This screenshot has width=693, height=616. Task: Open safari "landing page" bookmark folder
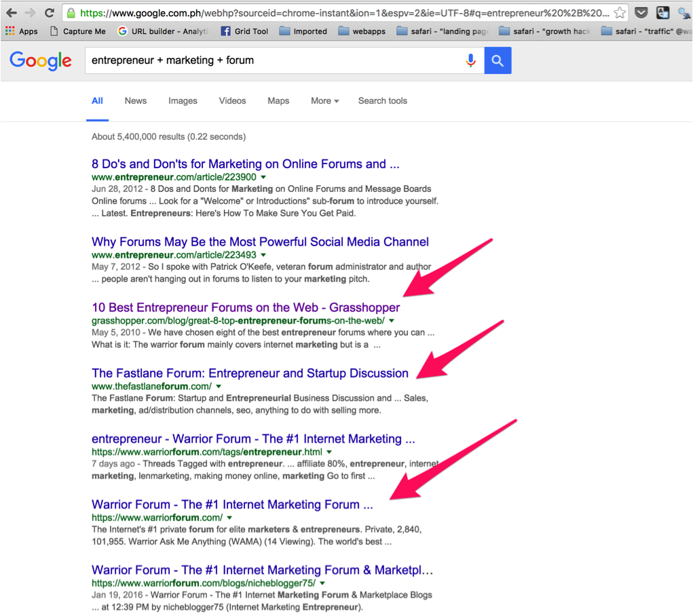(443, 31)
